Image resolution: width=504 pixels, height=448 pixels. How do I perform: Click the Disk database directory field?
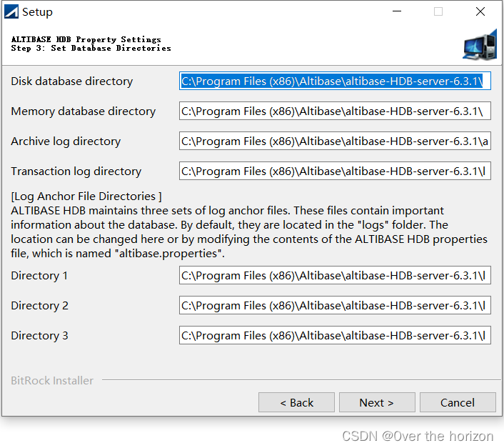(x=335, y=81)
